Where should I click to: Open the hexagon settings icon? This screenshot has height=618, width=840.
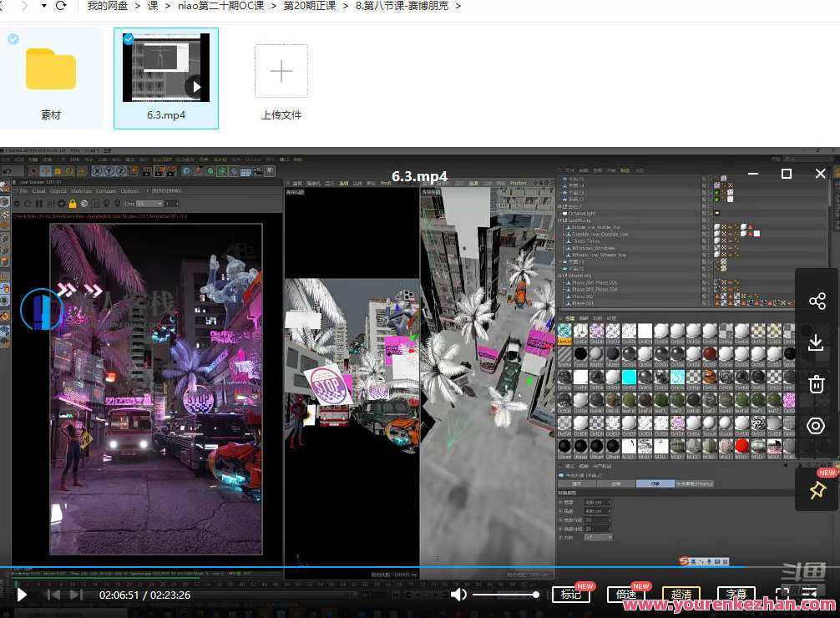pos(817,426)
